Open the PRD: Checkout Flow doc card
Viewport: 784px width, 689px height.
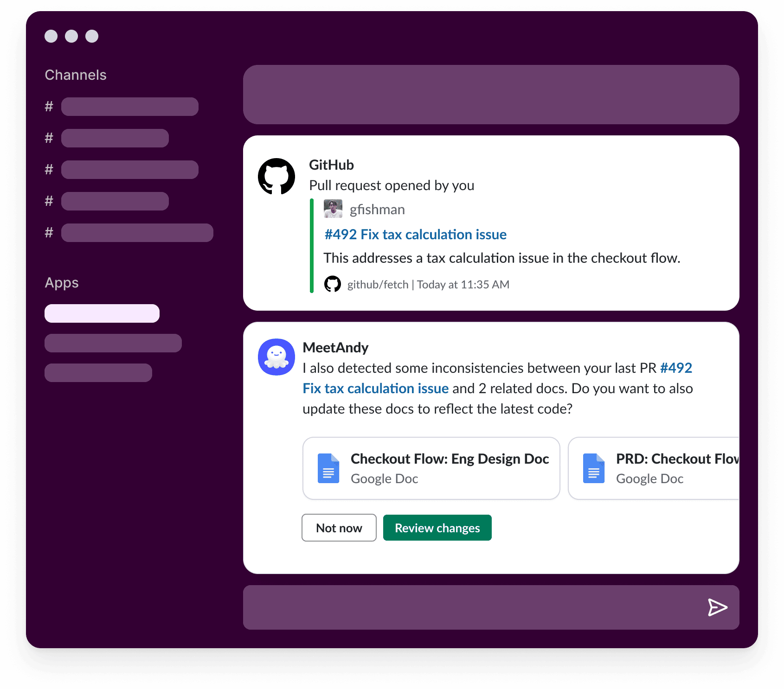coord(654,468)
